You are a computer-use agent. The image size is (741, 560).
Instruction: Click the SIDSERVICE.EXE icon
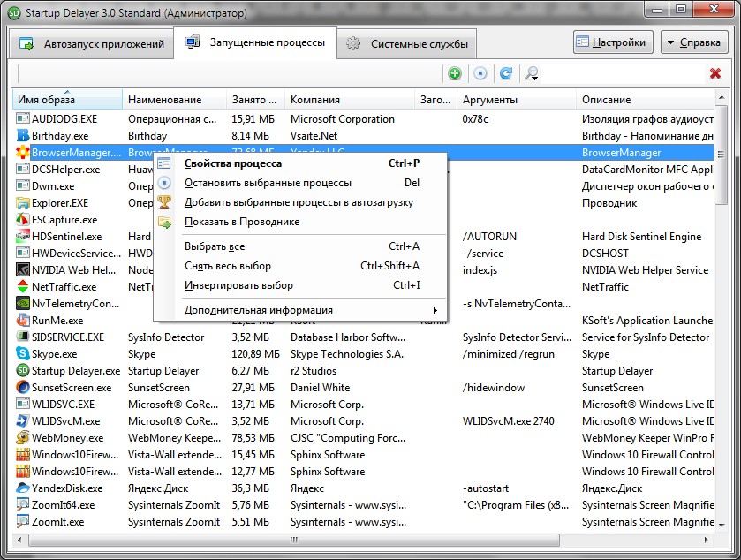[23, 337]
